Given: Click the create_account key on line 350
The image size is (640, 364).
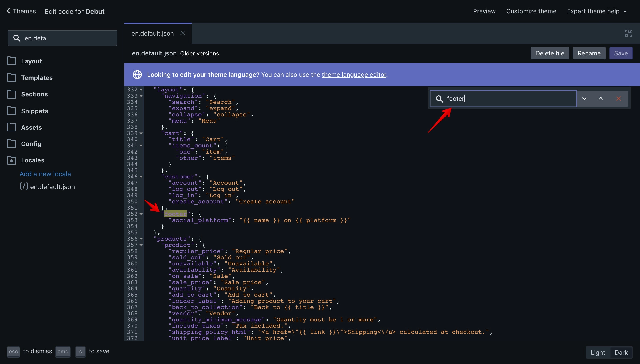Looking at the screenshot, I should [x=198, y=202].
